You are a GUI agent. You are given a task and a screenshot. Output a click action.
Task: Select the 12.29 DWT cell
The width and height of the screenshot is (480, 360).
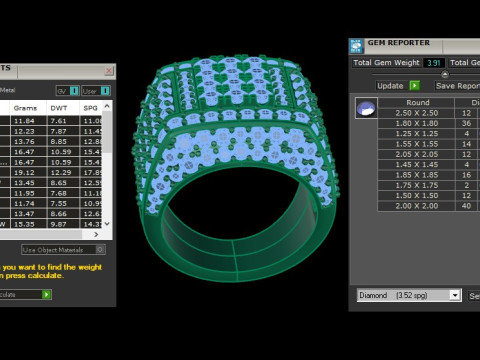click(63, 172)
